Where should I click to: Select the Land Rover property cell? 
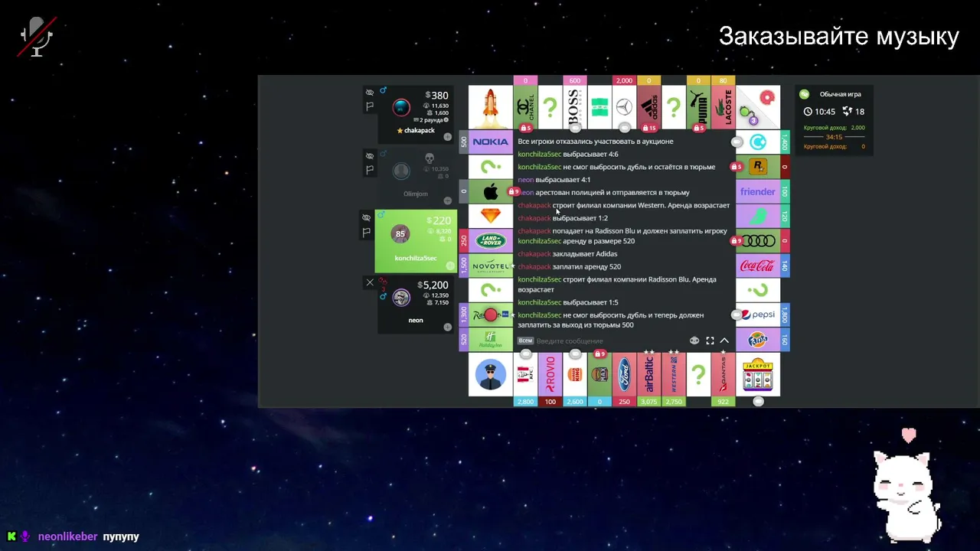coord(491,240)
